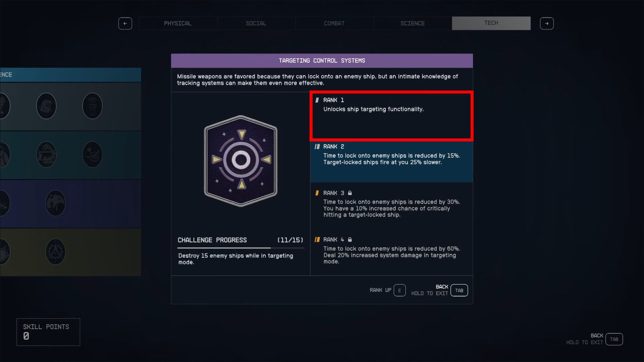Open the Science skills tab
The image size is (644, 362).
413,23
